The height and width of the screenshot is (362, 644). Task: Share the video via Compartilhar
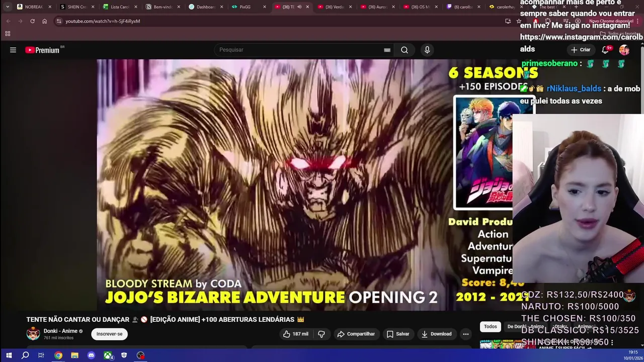coord(356,334)
